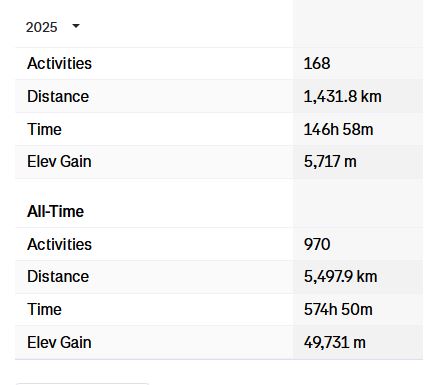
Task: Select the 2025 Distance row label
Action: (58, 96)
